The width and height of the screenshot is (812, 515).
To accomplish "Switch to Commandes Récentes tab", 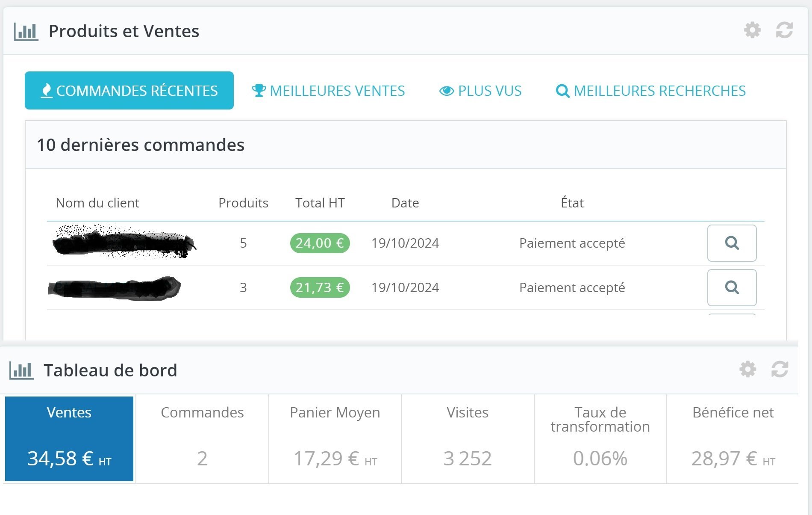I will (x=129, y=90).
